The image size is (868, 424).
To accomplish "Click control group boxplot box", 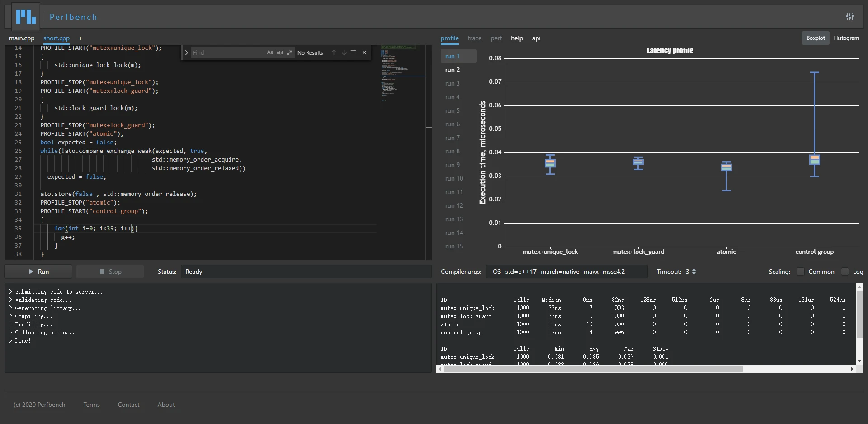I will 814,160.
